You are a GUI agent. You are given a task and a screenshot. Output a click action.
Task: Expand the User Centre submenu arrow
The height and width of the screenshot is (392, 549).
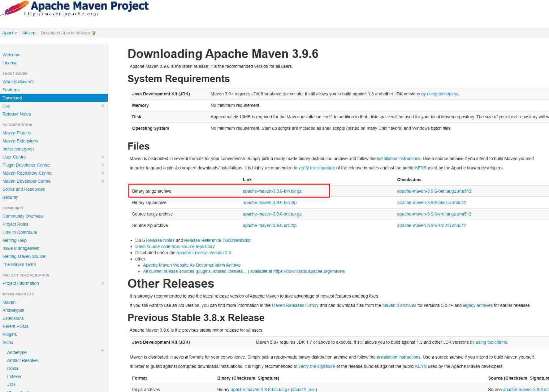click(x=103, y=157)
